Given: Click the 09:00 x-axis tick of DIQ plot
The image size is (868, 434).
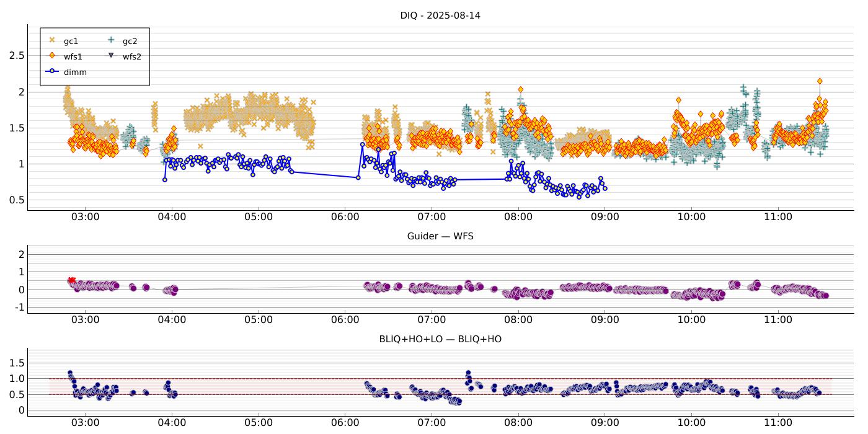Looking at the screenshot, I should [605, 217].
